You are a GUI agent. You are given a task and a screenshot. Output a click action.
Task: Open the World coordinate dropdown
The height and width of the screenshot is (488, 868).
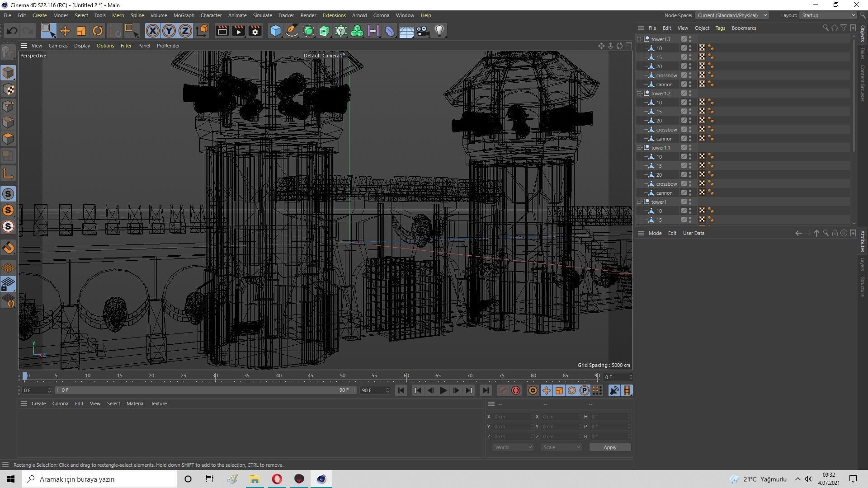[513, 447]
